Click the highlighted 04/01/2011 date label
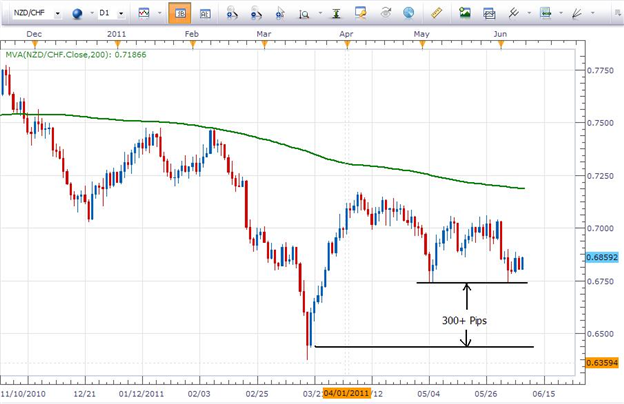Image resolution: width=624 pixels, height=404 pixels. click(347, 393)
